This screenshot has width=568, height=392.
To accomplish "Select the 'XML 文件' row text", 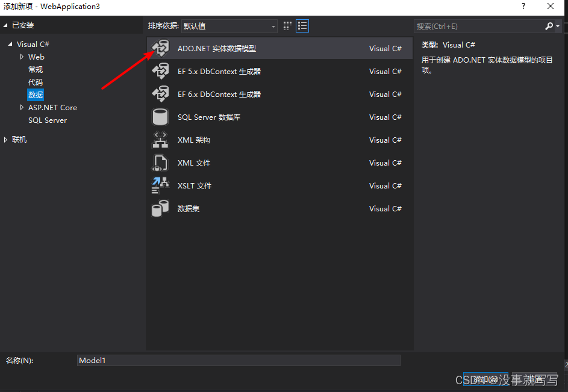I will [194, 163].
